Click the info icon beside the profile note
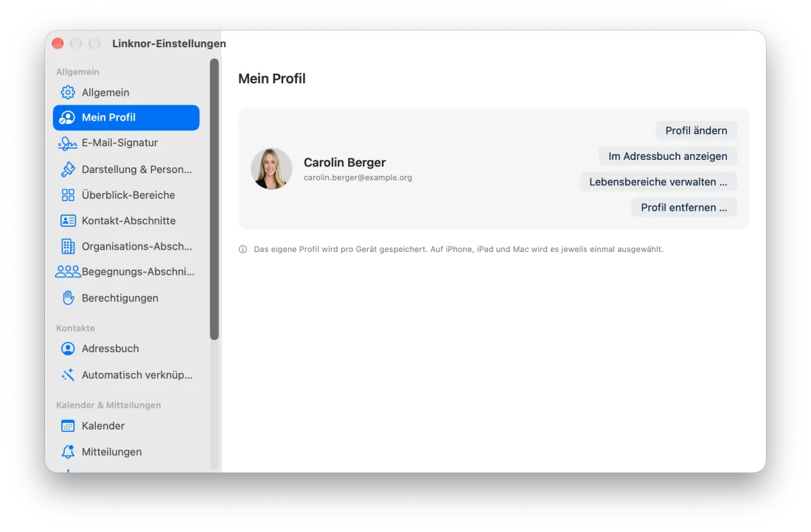The width and height of the screenshot is (811, 532). 243,250
